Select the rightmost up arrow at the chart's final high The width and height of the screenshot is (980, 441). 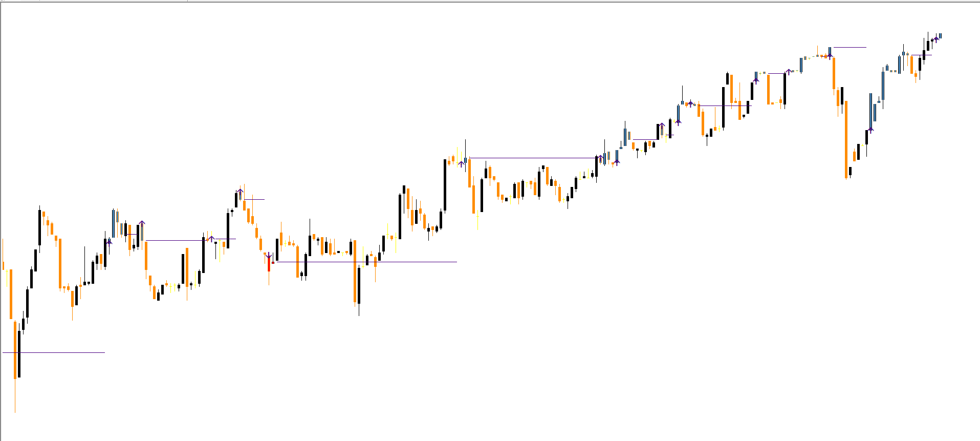coord(936,38)
